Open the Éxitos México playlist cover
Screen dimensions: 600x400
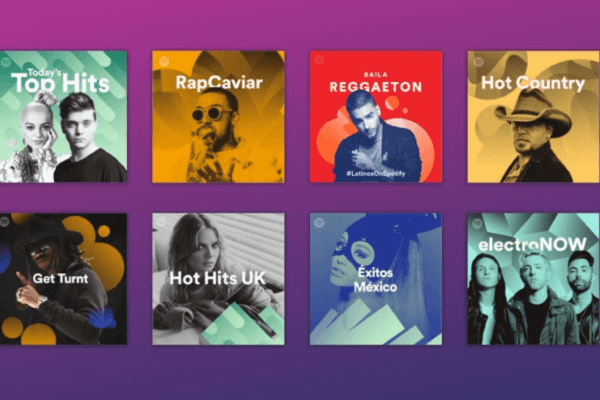pos(376,279)
